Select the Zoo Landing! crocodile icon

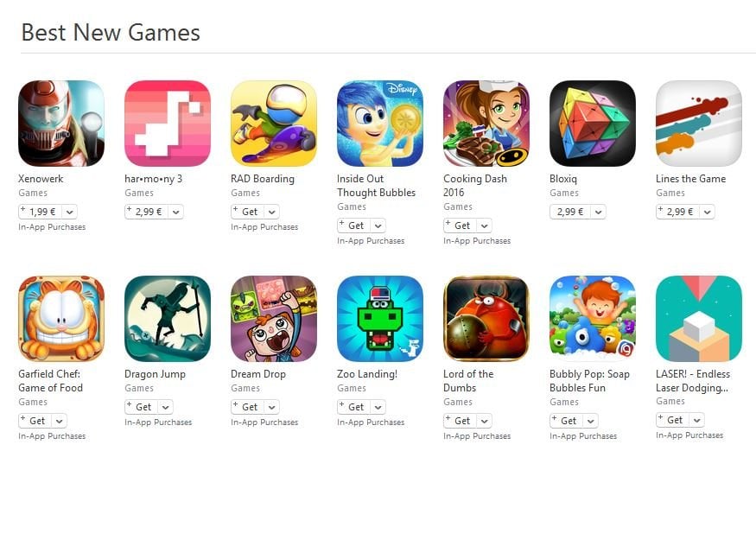pos(380,319)
